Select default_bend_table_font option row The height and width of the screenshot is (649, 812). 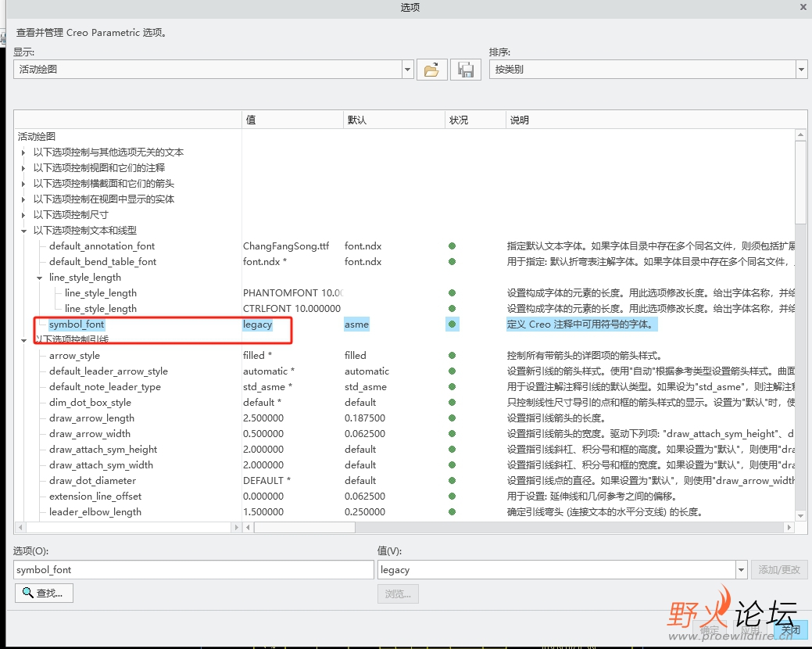[102, 262]
